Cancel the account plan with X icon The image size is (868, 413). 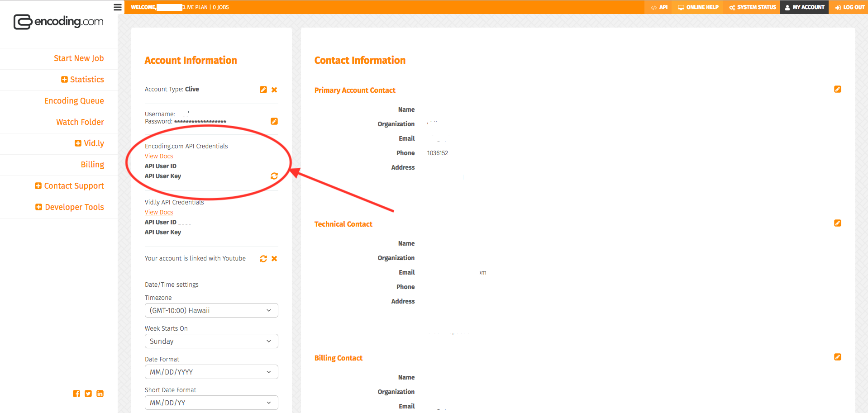274,90
